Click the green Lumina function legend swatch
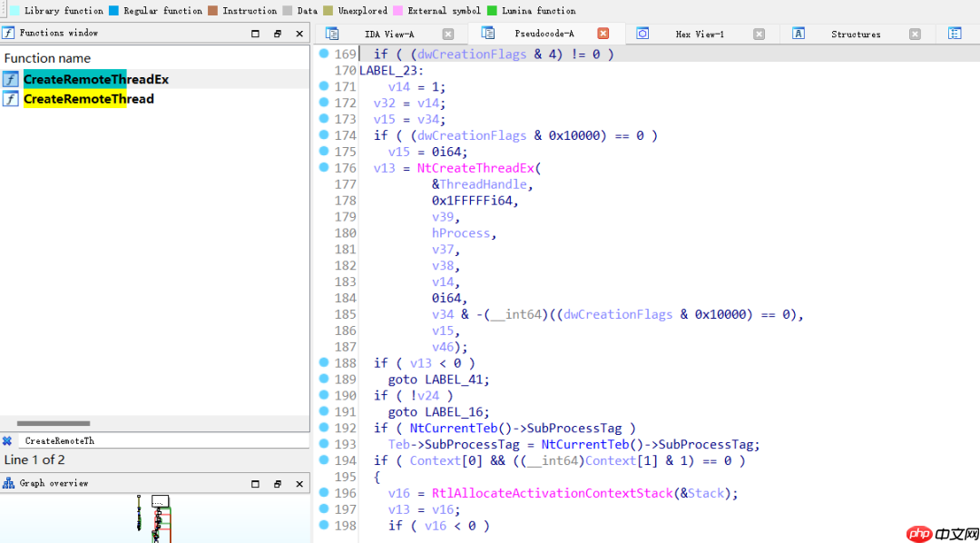980x543 pixels. (x=492, y=11)
